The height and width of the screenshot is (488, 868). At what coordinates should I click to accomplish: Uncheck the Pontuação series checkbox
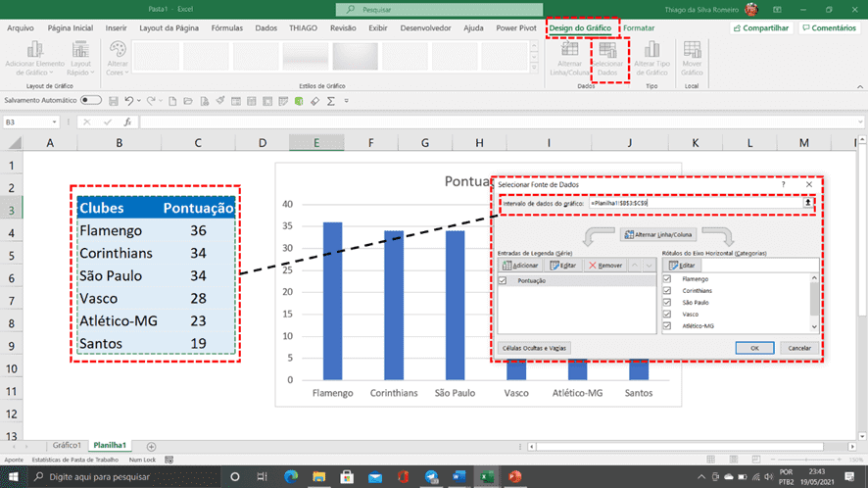tap(503, 281)
